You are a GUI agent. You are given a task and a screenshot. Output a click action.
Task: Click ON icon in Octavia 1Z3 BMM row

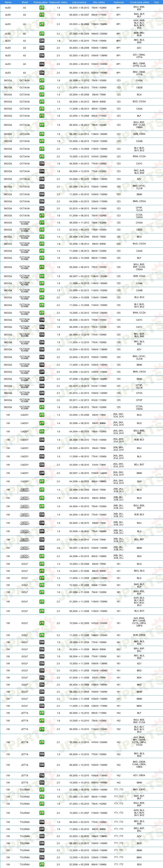[x=42, y=194]
